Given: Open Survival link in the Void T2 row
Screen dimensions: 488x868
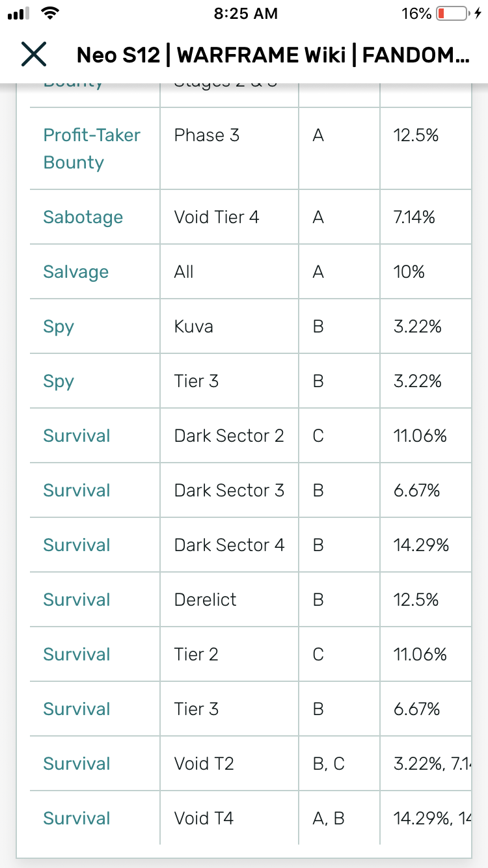Looking at the screenshot, I should coord(77,764).
